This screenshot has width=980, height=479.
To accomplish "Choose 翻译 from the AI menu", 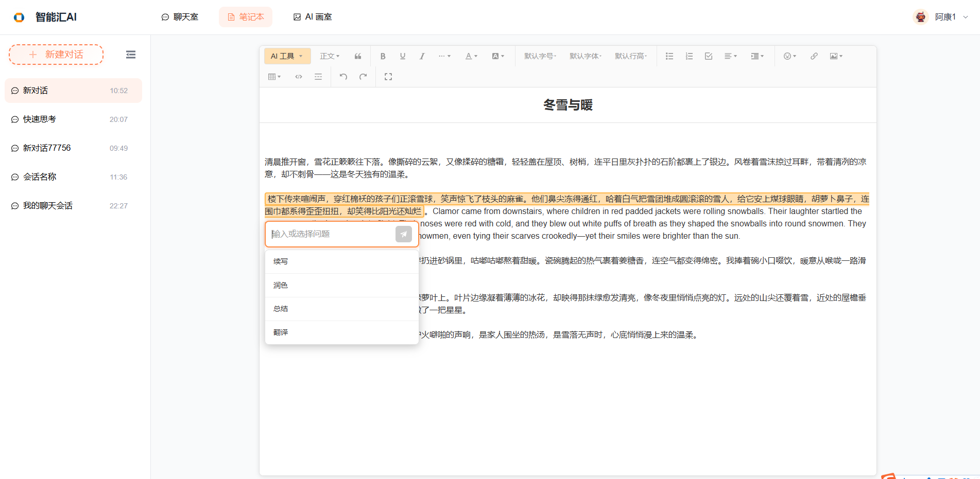I will point(281,332).
